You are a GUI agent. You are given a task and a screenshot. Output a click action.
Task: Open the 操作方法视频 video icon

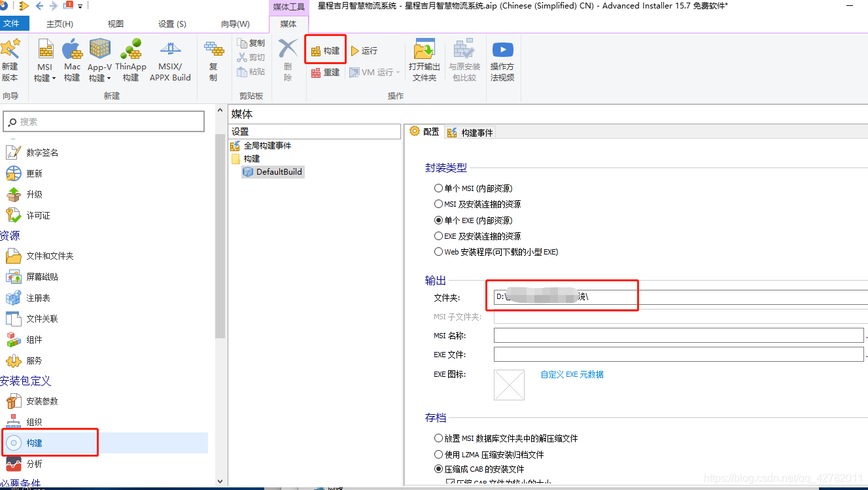point(502,50)
